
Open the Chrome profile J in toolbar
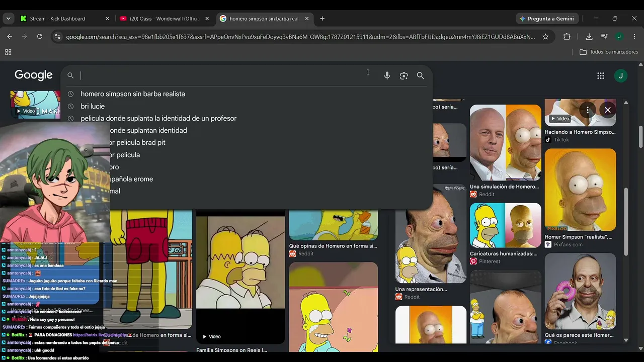pyautogui.click(x=619, y=36)
